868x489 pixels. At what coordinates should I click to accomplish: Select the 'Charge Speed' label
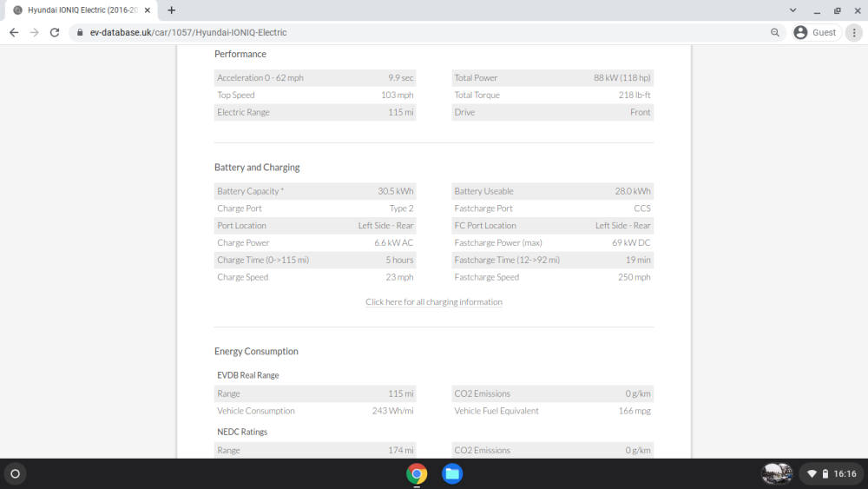pyautogui.click(x=242, y=277)
